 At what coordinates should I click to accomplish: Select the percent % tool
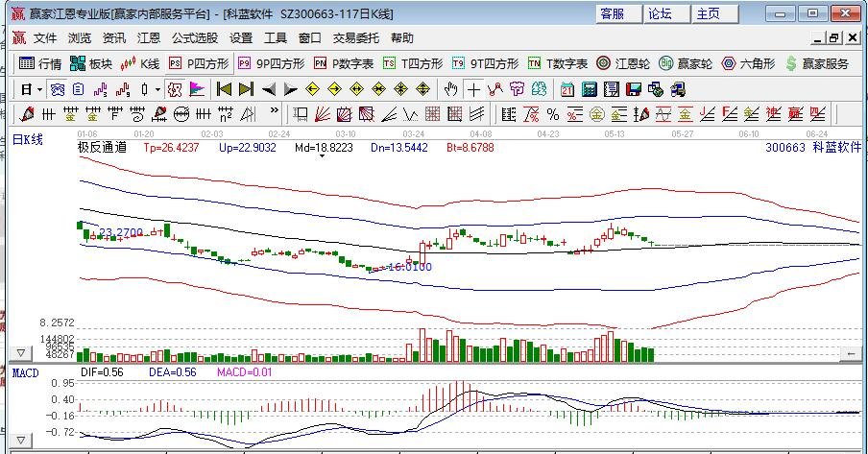pyautogui.click(x=552, y=114)
